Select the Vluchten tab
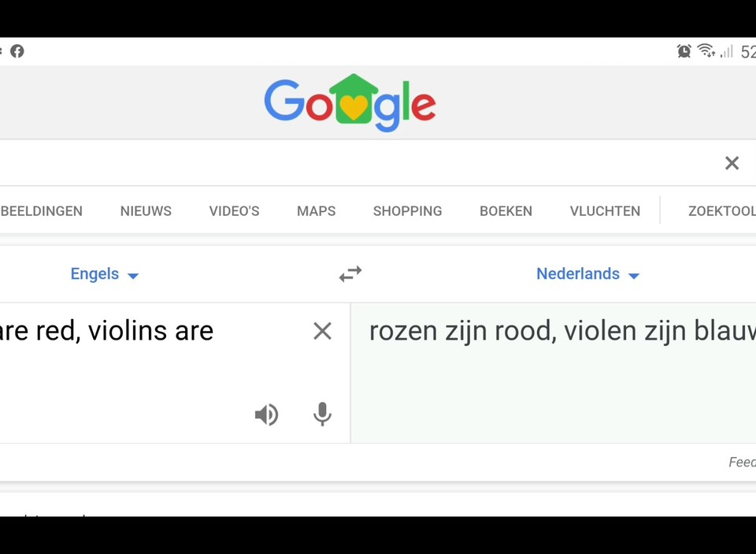The height and width of the screenshot is (554, 756). tap(605, 211)
